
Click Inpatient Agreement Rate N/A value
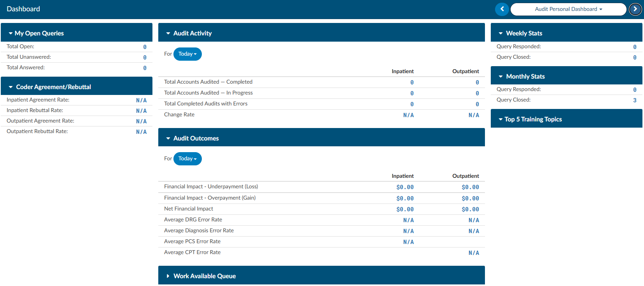pos(141,100)
